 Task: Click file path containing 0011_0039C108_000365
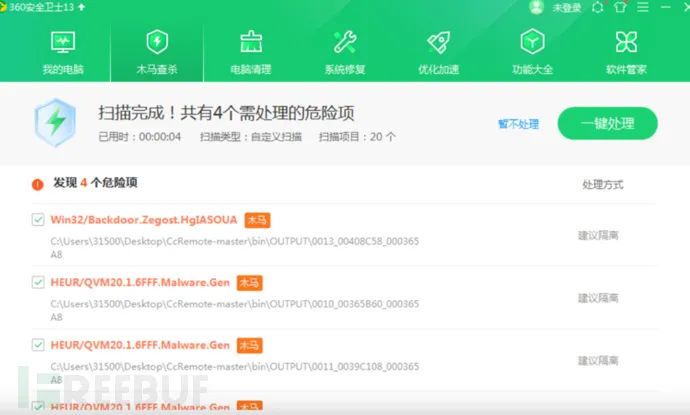coord(235,373)
